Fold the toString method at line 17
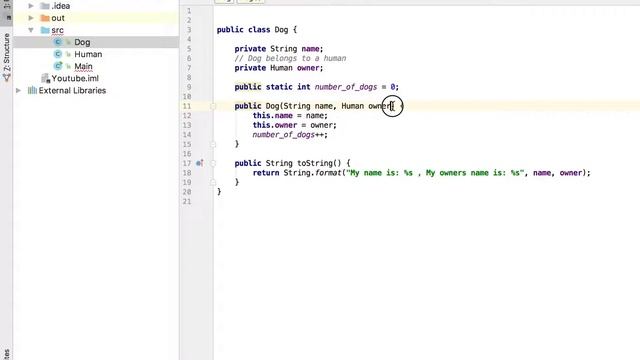The height and width of the screenshot is (360, 640). click(213, 163)
